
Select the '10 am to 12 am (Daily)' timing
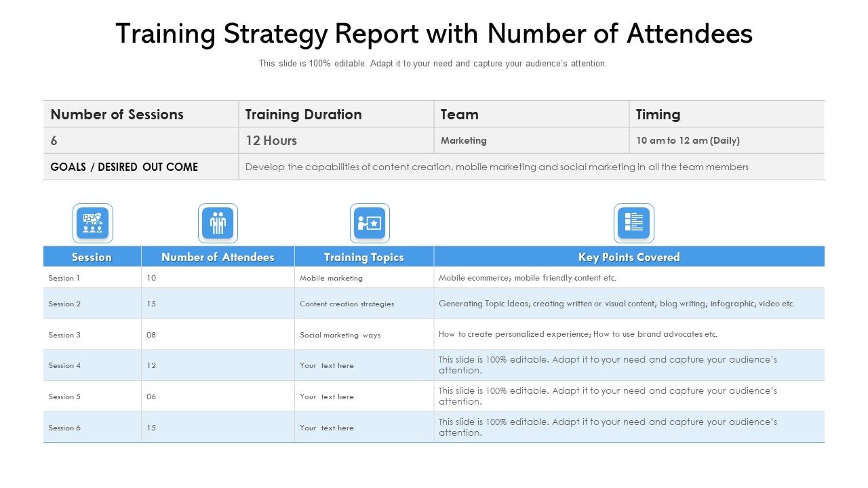coord(688,140)
